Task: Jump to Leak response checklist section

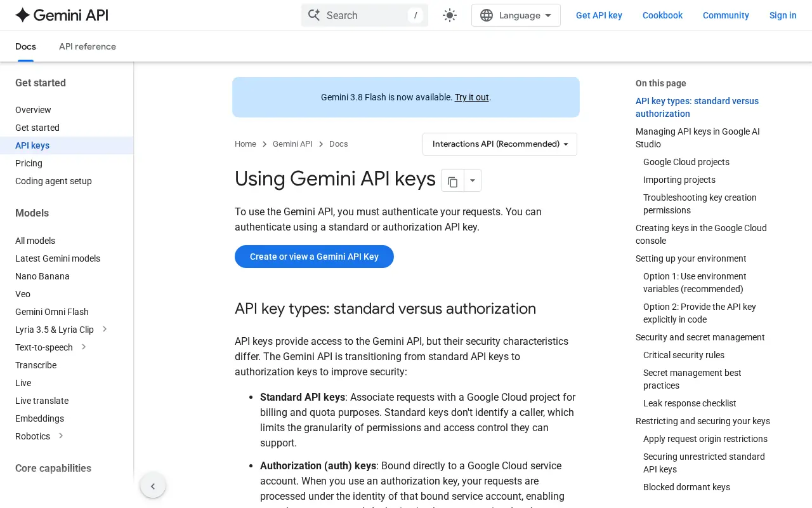Action: [690, 403]
